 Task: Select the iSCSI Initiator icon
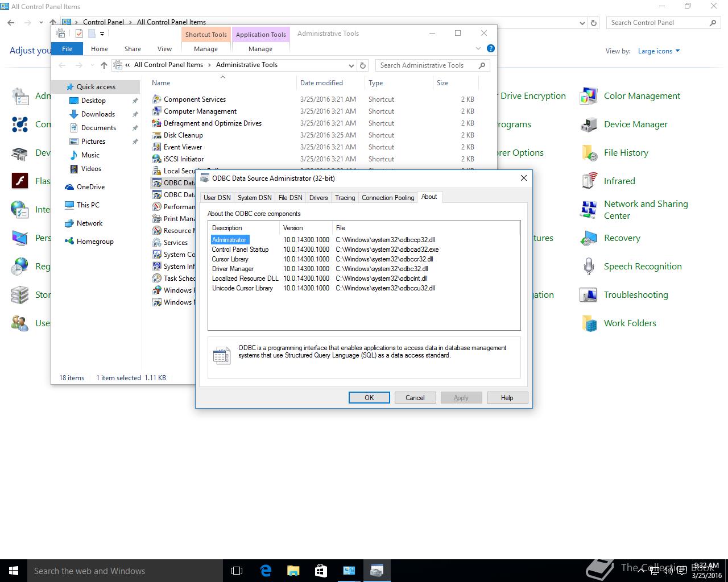click(157, 159)
